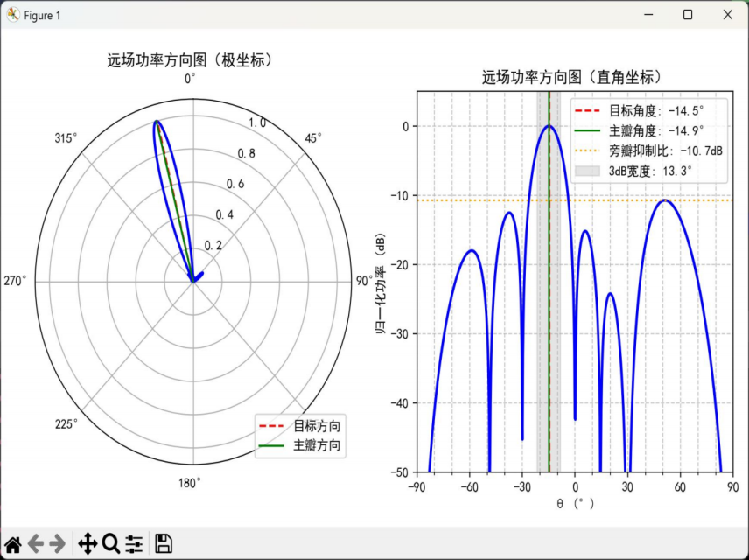Click the Figure 1 title bar text
This screenshot has width=749, height=560.
click(x=42, y=16)
